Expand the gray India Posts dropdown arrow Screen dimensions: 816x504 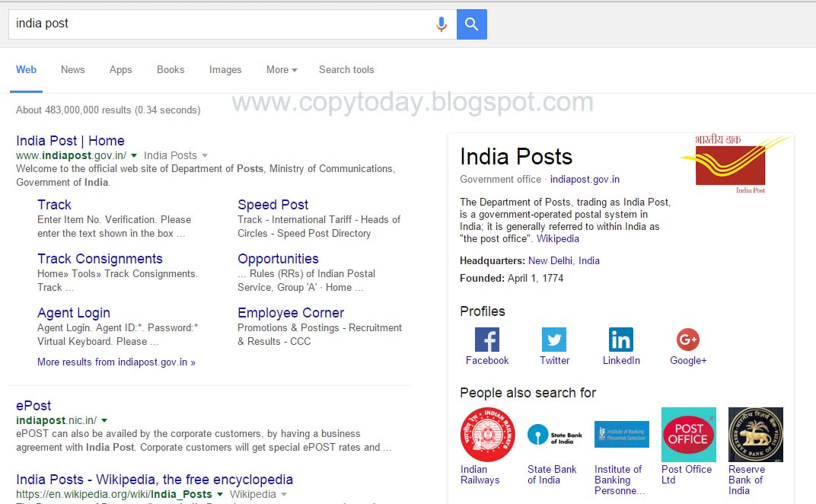pyautogui.click(x=205, y=155)
